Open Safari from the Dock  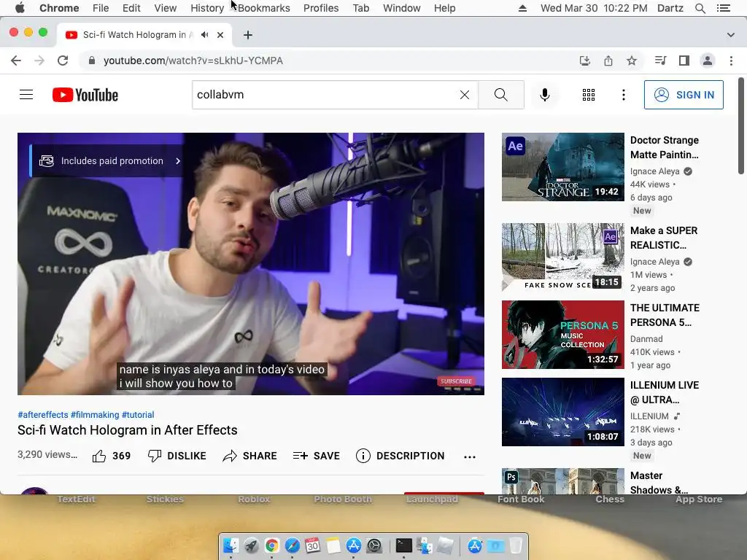tap(292, 545)
